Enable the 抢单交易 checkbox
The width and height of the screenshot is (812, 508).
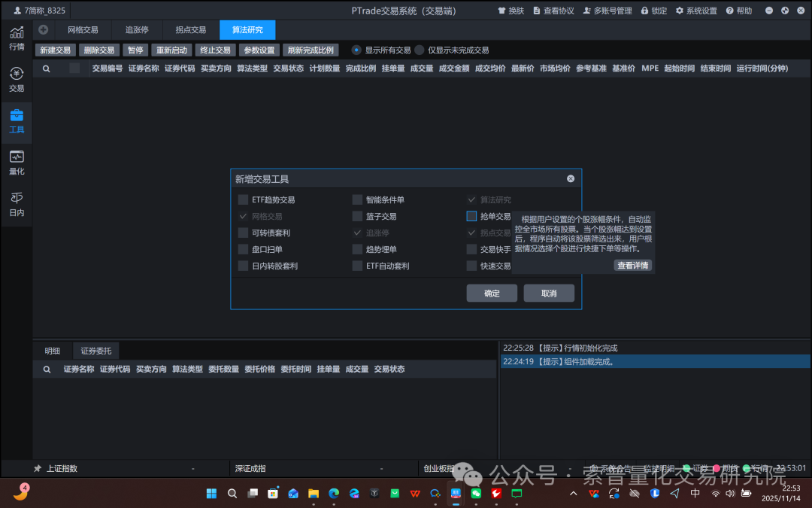pos(471,216)
